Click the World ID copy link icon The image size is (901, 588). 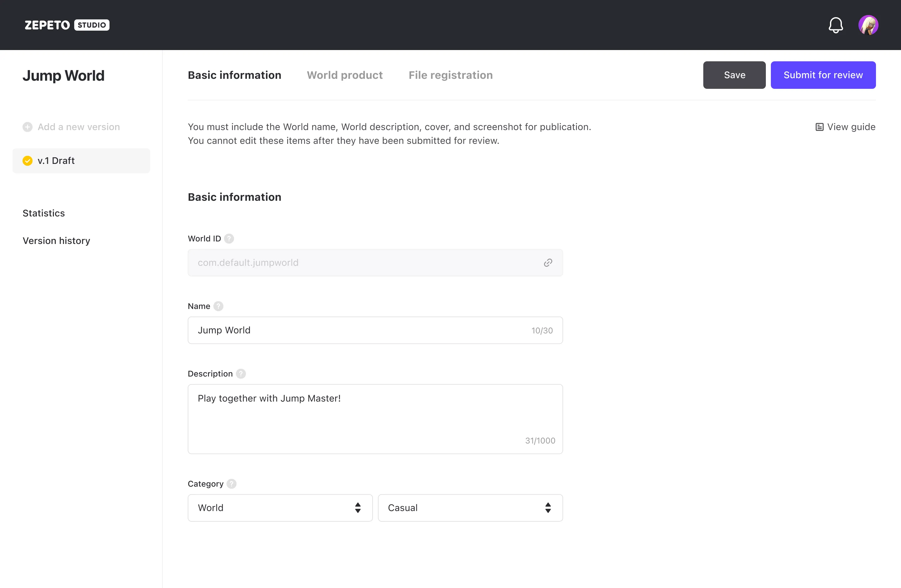(547, 262)
